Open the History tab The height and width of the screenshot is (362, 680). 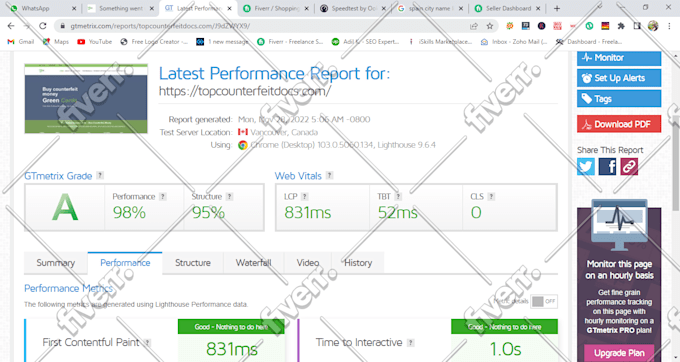pyautogui.click(x=358, y=263)
